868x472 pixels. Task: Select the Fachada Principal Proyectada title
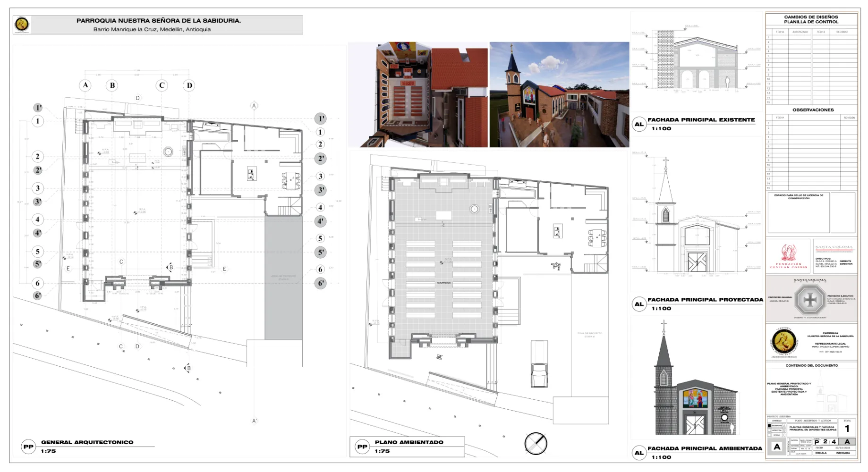(705, 300)
